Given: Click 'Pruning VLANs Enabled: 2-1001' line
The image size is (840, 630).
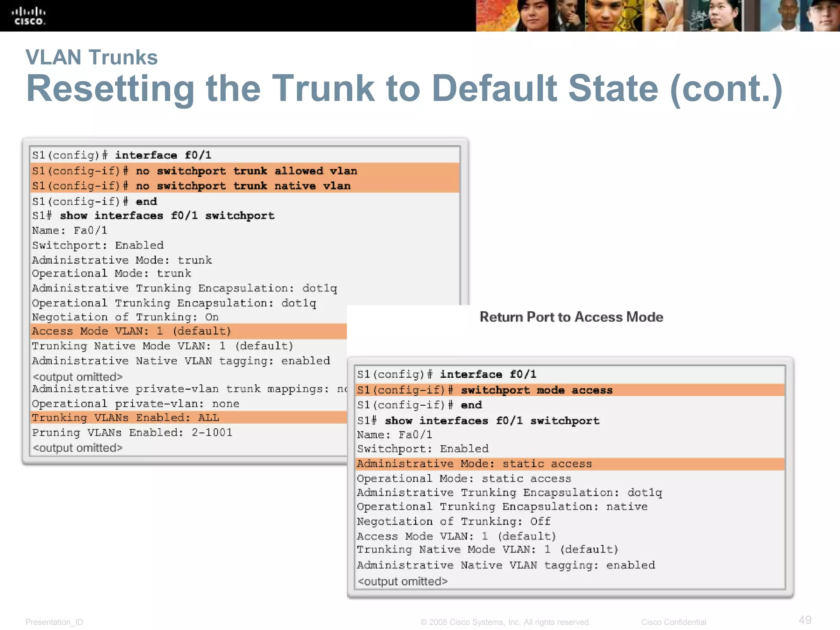Looking at the screenshot, I should tap(132, 433).
